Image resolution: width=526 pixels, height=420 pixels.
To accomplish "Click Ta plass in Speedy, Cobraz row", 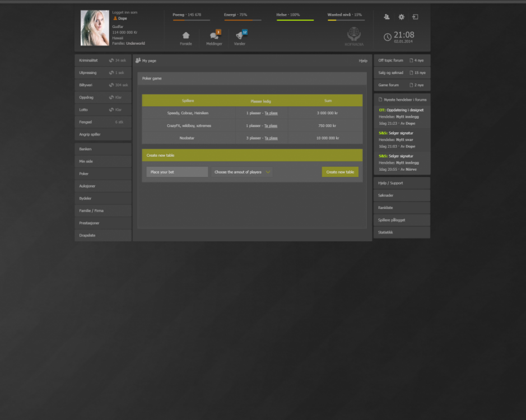I will click(271, 113).
